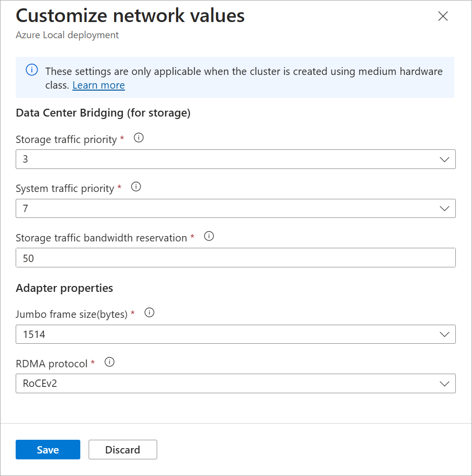Click info icon beside System traffic priority
472x476 pixels.
(136, 187)
